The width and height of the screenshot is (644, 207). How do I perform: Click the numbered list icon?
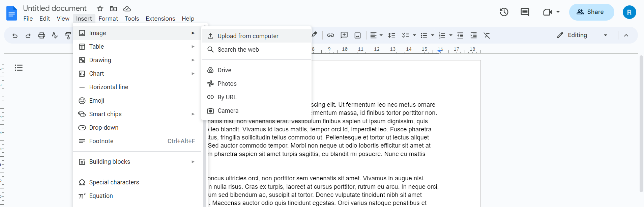(442, 35)
